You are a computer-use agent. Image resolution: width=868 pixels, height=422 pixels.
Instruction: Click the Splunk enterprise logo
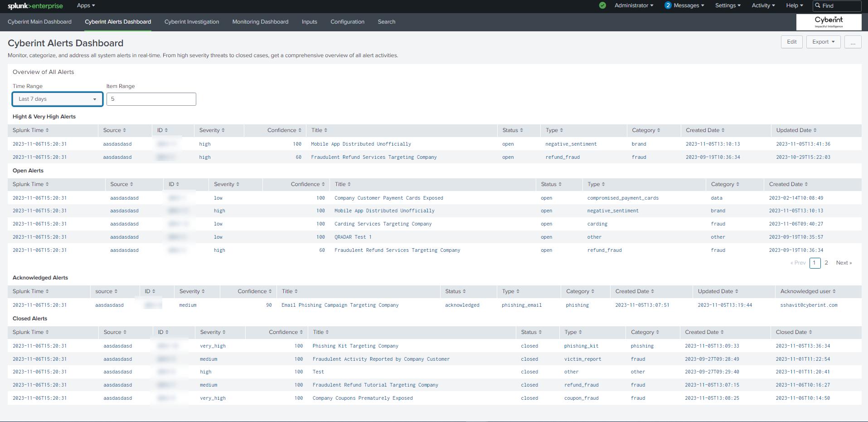tap(35, 6)
